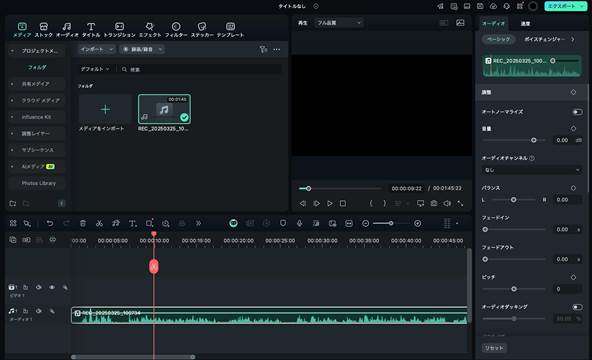Select the REC_20250325 audio thumbnail
The image size is (592, 360).
pyautogui.click(x=164, y=109)
